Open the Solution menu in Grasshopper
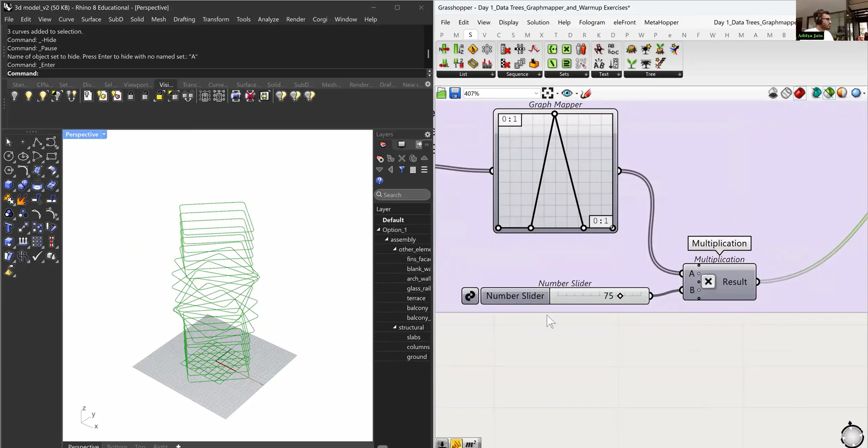The width and height of the screenshot is (868, 448). point(538,22)
